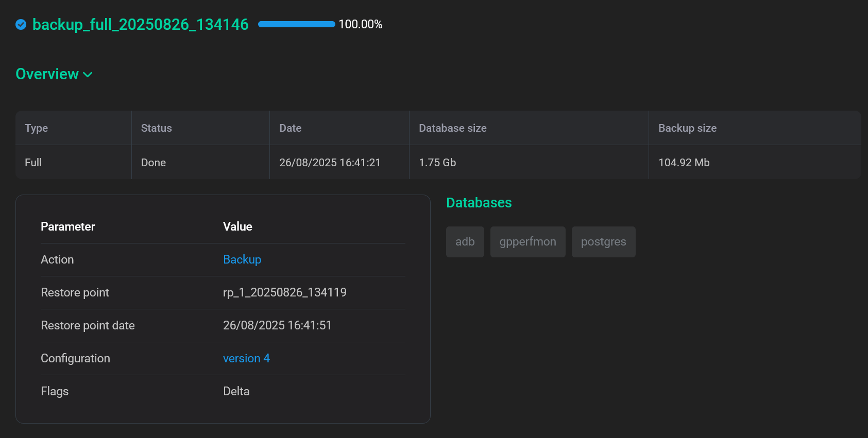
Task: Click the Type column header
Action: coord(37,128)
